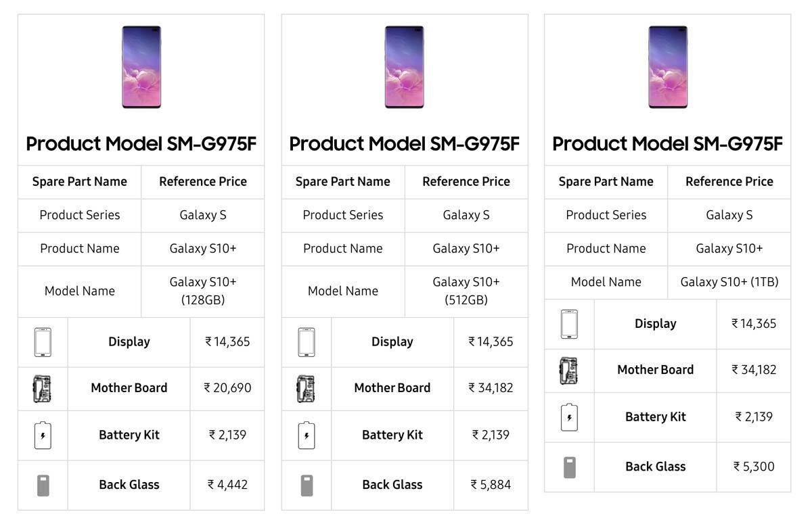The image size is (812, 524).
Task: Click the motherboard icon in the 128GB table
Action: click(x=43, y=389)
